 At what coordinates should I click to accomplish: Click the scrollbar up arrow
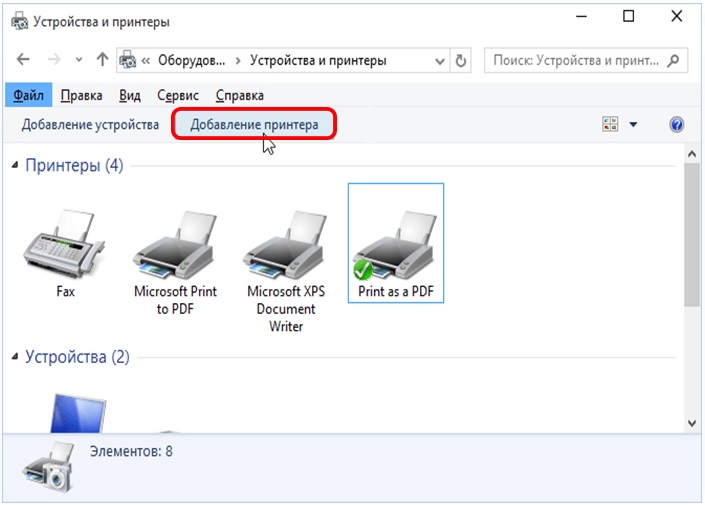(692, 154)
